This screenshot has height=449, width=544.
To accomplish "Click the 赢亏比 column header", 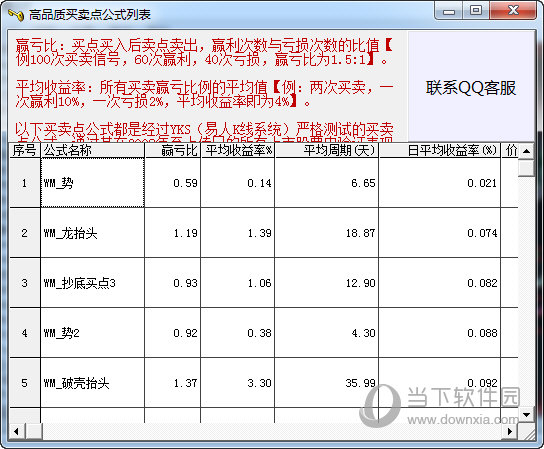I will tap(172, 150).
